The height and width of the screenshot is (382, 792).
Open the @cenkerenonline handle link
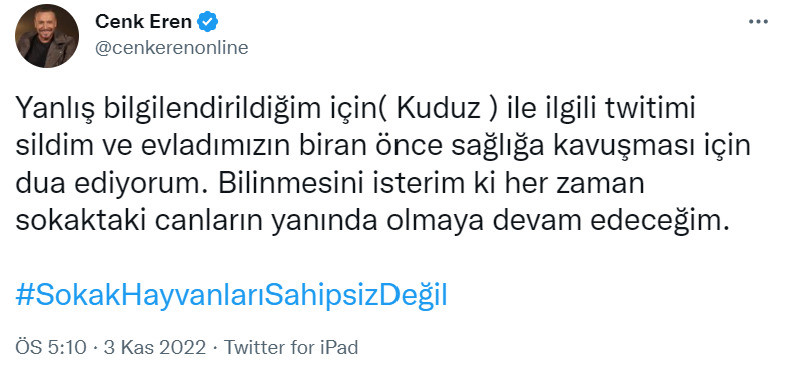pos(172,47)
